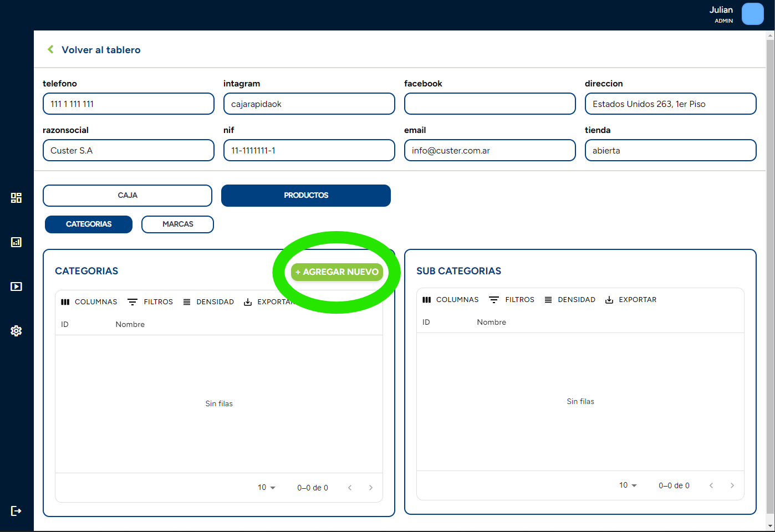Click DENSIDAD in the CATEGORIAS table

click(x=208, y=301)
